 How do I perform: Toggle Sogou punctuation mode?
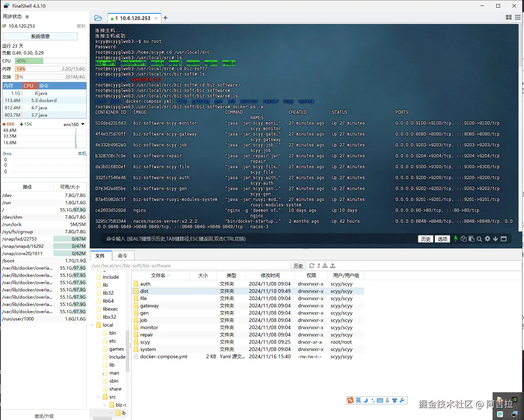(373, 400)
